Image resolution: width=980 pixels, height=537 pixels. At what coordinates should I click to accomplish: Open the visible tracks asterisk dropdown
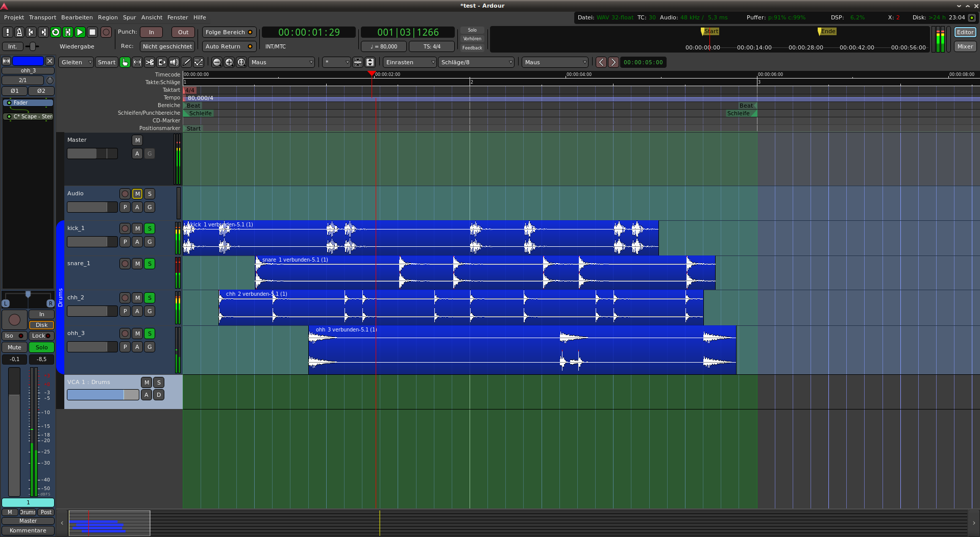coord(336,62)
